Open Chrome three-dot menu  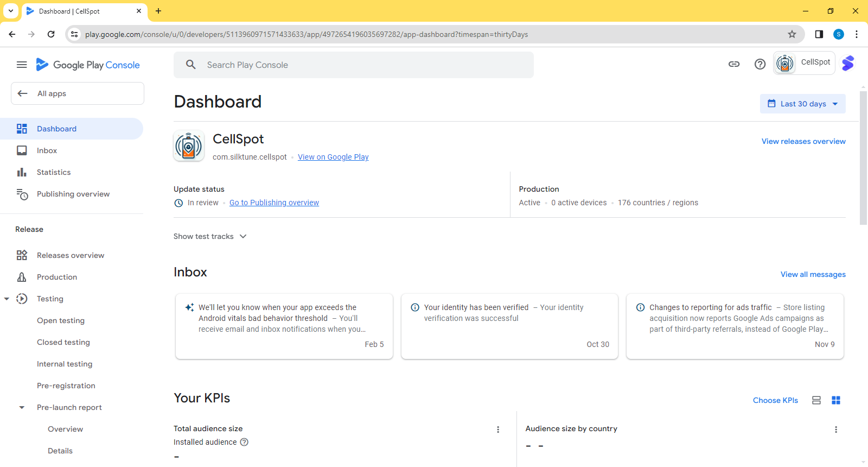point(857,34)
